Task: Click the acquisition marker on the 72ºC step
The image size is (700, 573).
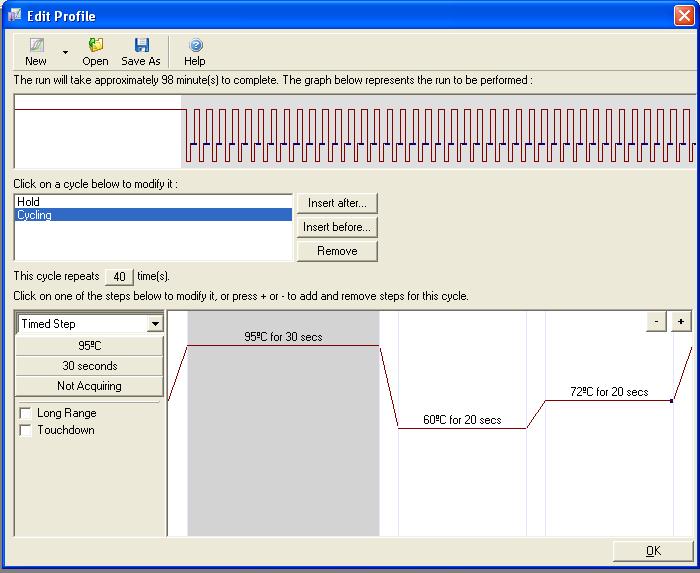Action: click(671, 401)
